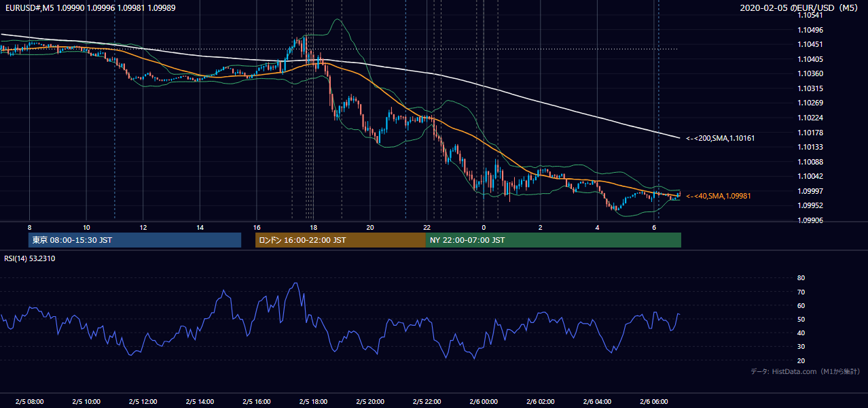Viewport: 868px width, 408px height.
Task: Select the 200 SMA value label 1.10161
Action: pyautogui.click(x=720, y=138)
